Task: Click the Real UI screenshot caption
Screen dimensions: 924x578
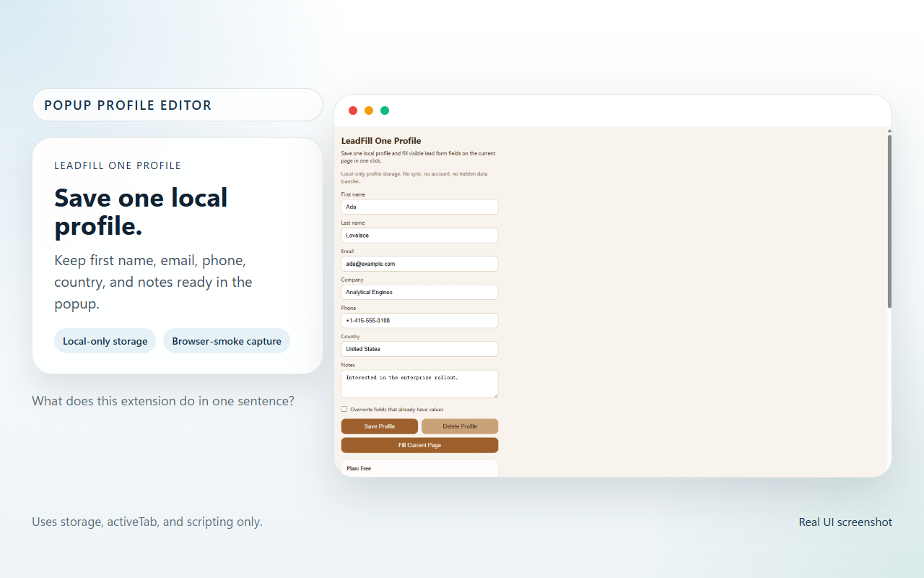Action: point(845,522)
